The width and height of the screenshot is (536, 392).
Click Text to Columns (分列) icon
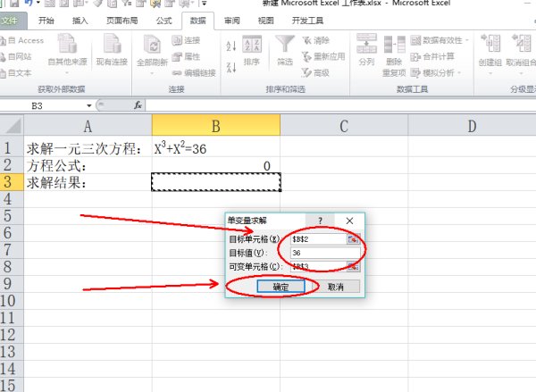366,49
